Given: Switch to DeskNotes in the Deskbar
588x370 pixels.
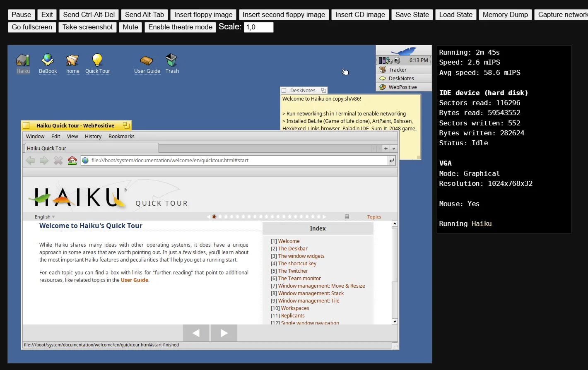Looking at the screenshot, I should pos(404,79).
